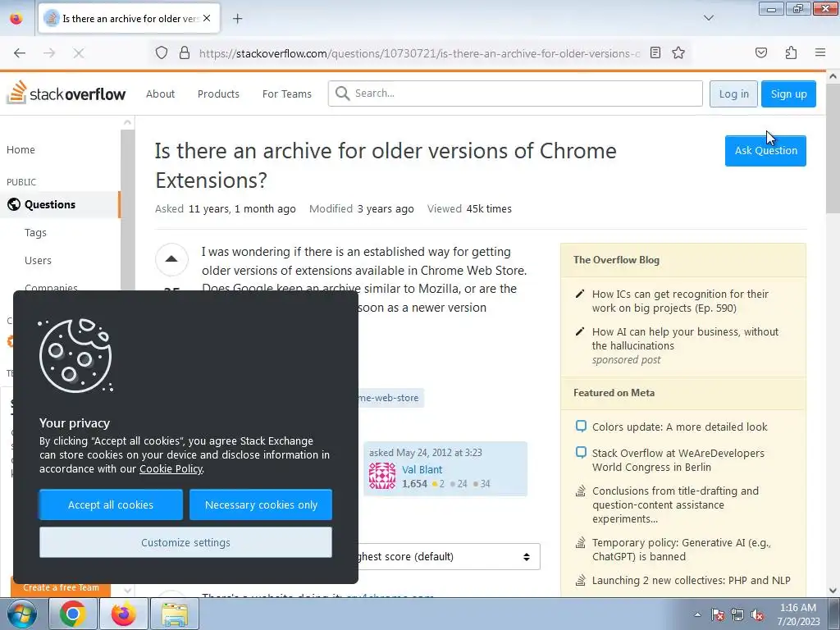
Task: Close the current Stack Overflow tab
Action: pos(207,18)
